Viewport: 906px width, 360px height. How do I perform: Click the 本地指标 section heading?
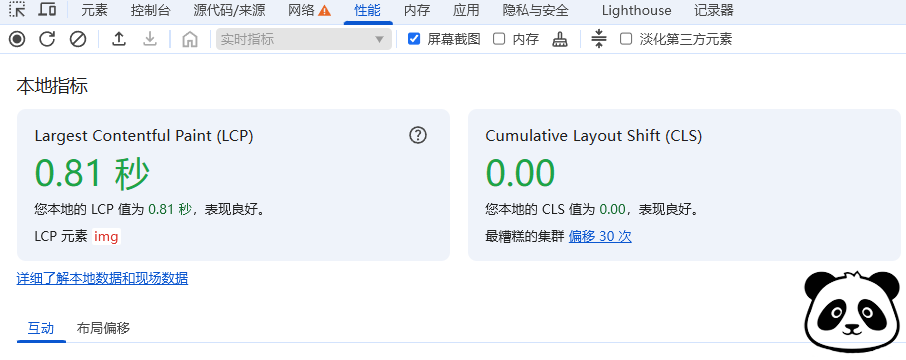(x=52, y=87)
